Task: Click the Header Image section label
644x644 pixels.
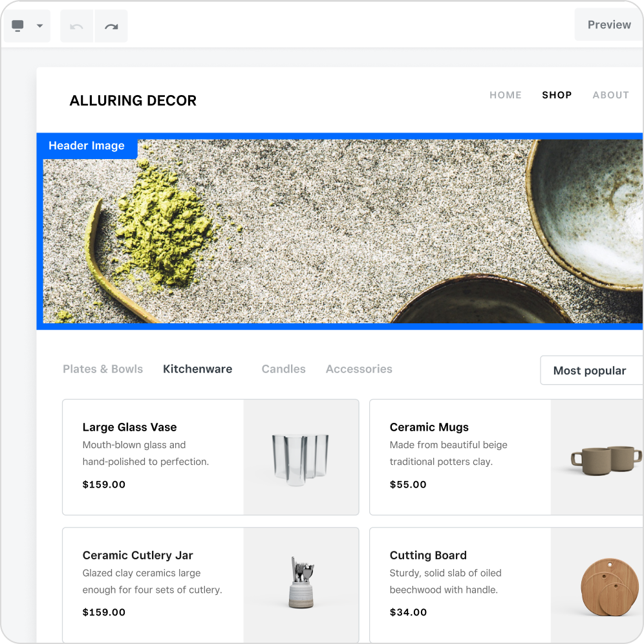Action: pyautogui.click(x=87, y=145)
